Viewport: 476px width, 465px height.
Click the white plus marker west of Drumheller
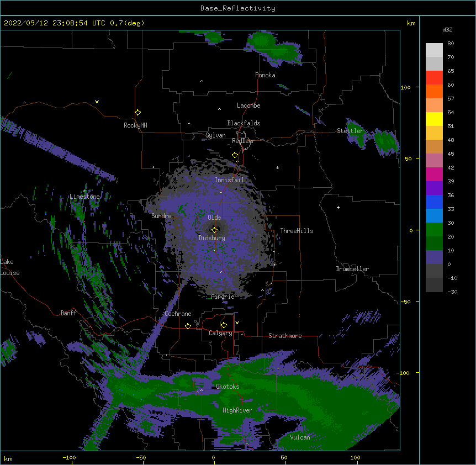[x=338, y=207]
